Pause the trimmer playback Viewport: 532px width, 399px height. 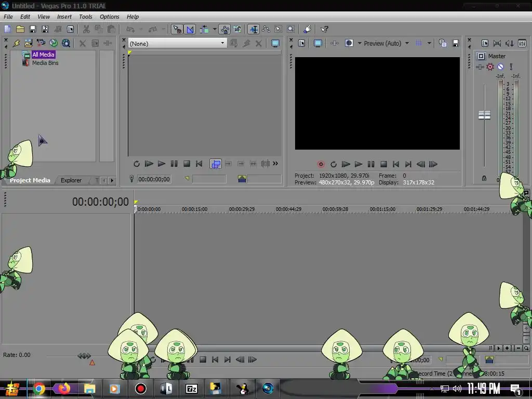174,164
